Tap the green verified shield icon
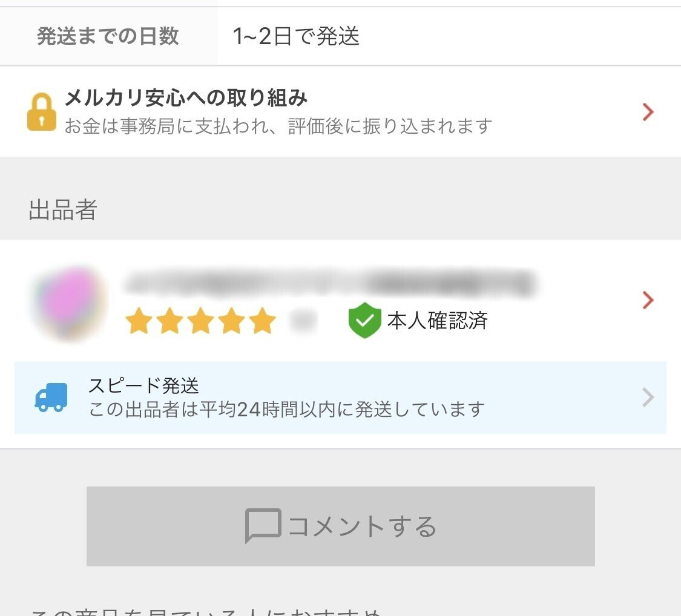This screenshot has width=681, height=616. pos(364,321)
